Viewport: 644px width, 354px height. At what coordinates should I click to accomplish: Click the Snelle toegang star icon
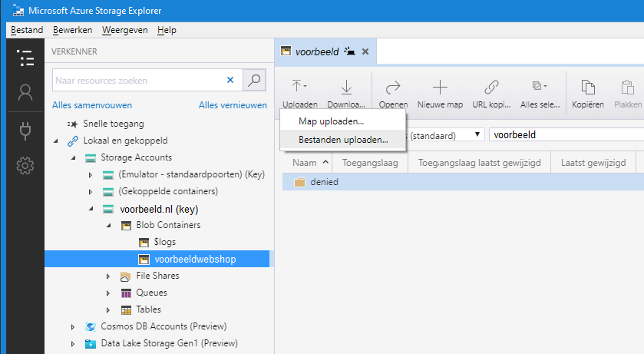click(x=72, y=124)
